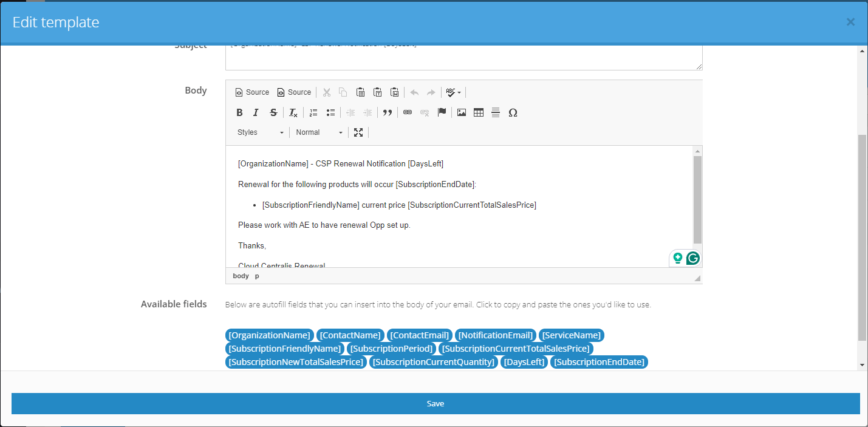Click the Source button at the toolbar's start
The image size is (868, 427).
click(251, 92)
